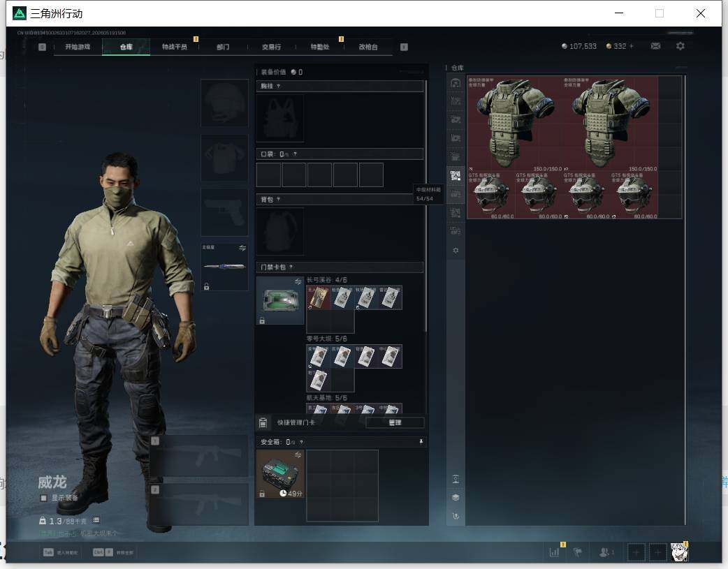Toggle the 显示装备 checkbox

pyautogui.click(x=43, y=498)
